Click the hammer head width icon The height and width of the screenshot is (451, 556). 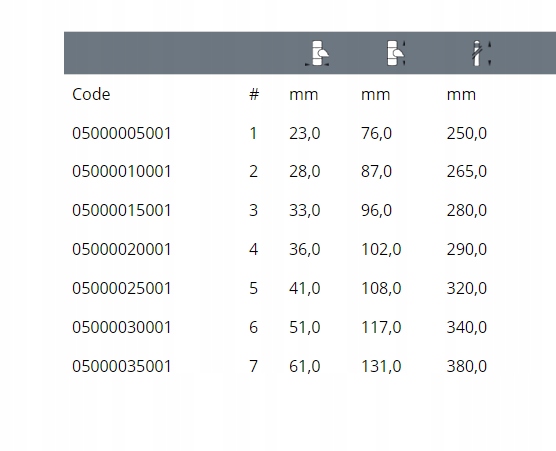point(317,53)
